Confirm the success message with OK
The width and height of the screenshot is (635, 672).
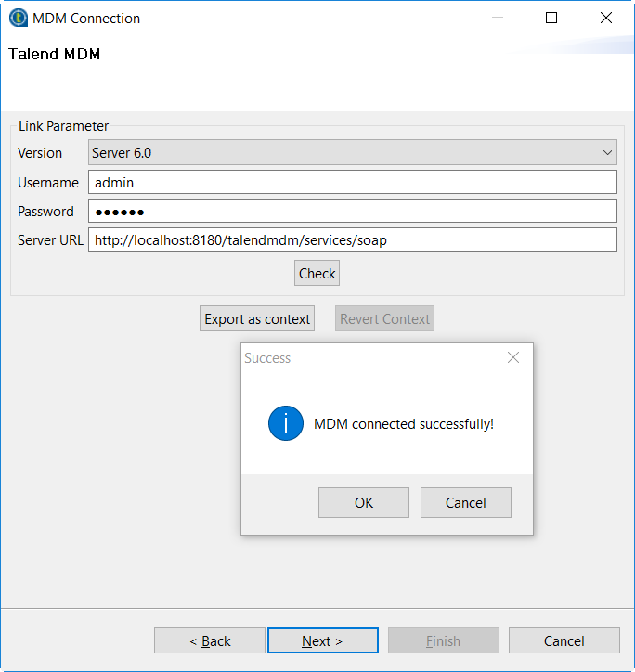[363, 502]
